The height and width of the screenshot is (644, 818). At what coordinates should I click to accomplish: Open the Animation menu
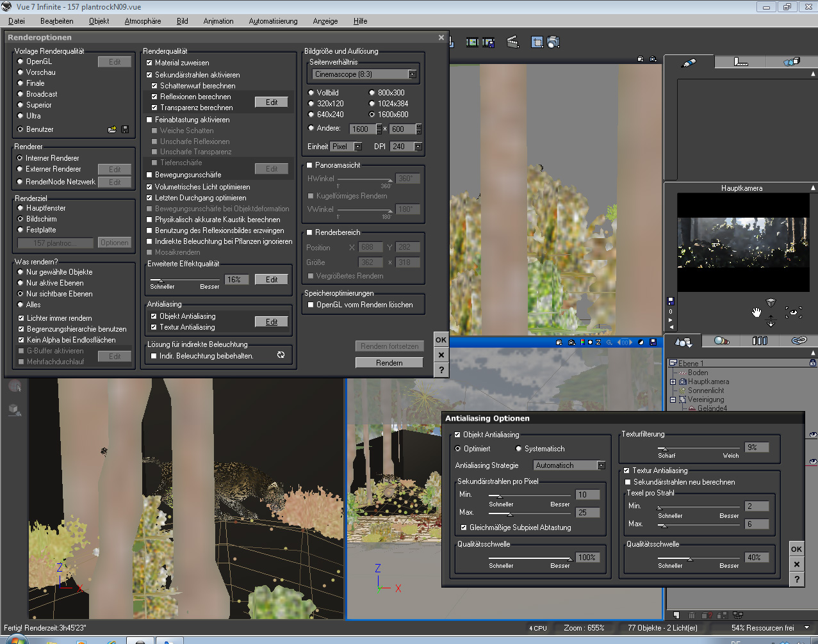(x=218, y=21)
